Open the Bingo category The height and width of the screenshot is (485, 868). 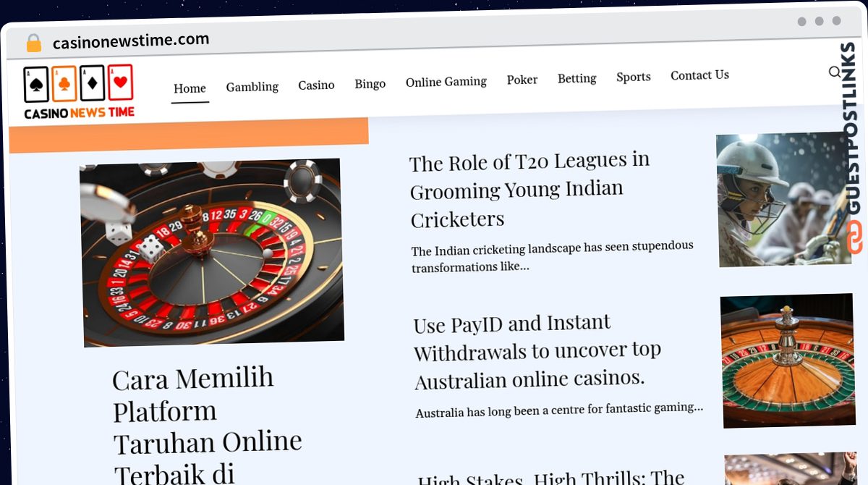pyautogui.click(x=370, y=84)
